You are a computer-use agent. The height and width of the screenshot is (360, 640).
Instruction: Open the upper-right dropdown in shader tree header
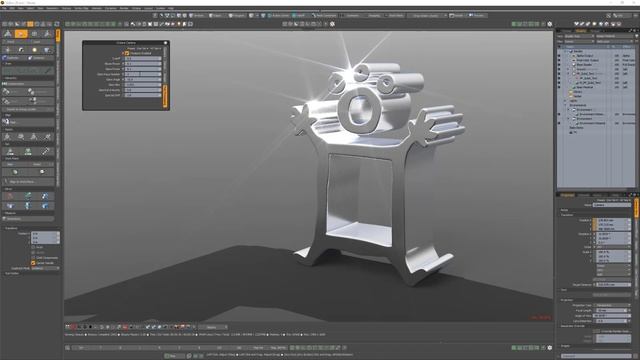pos(614,36)
